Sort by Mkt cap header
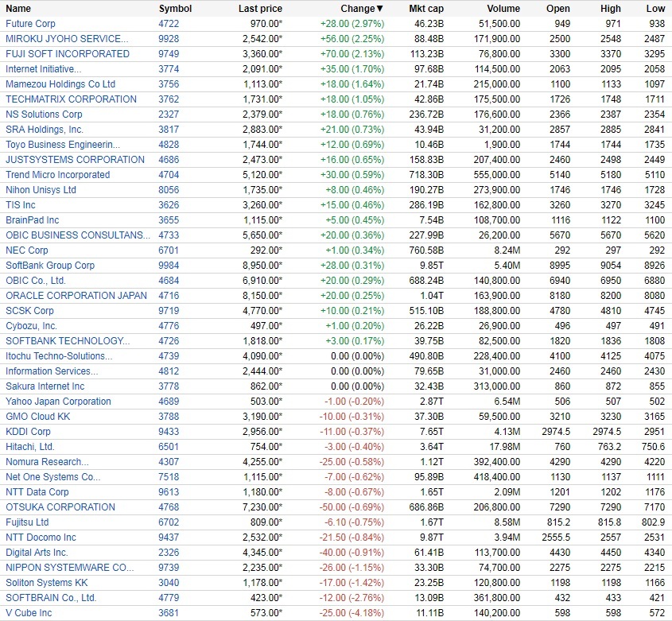 426,9
